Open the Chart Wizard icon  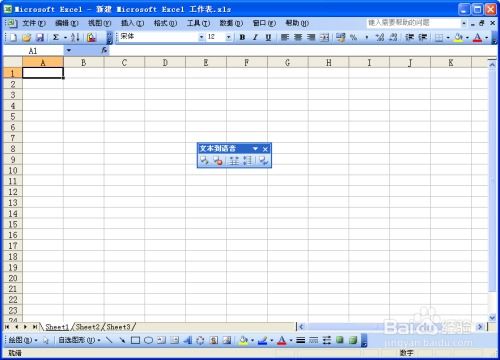(x=91, y=37)
